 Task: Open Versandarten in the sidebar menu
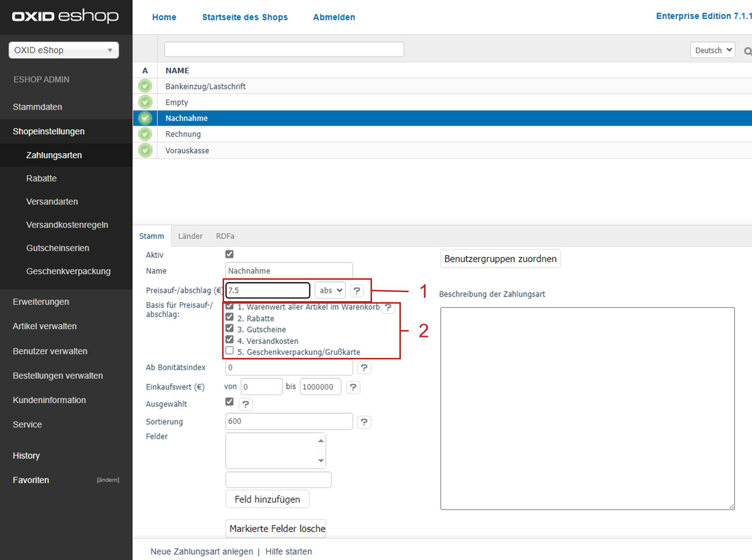[52, 202]
